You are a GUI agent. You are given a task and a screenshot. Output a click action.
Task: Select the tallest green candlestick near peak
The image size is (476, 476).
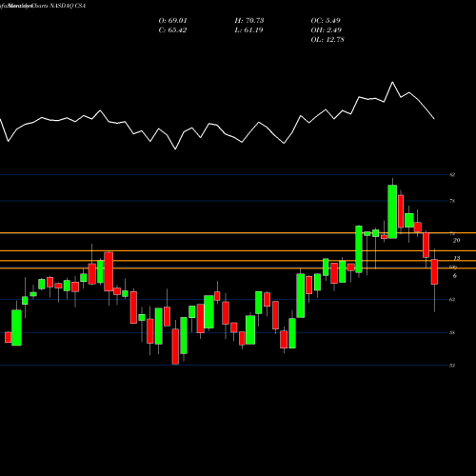click(x=392, y=211)
